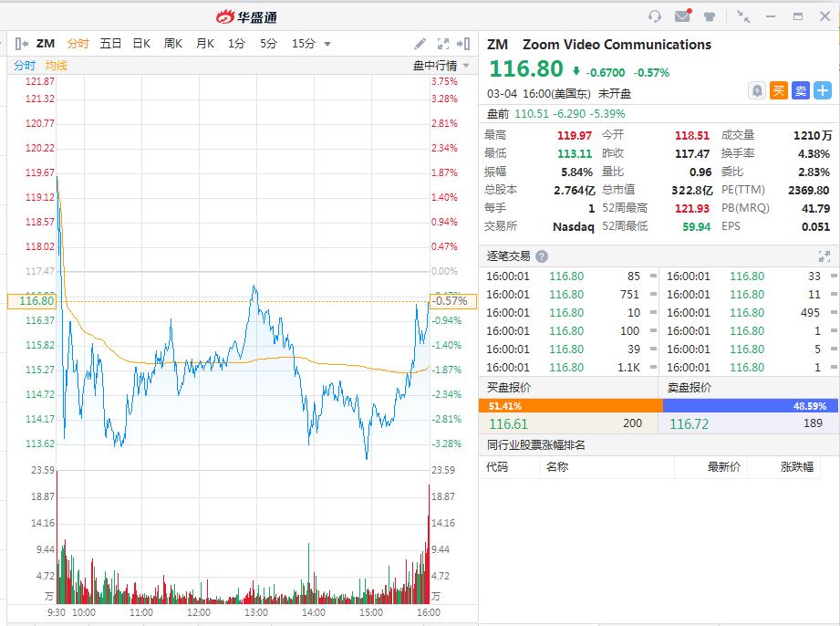
Task: Click the large price 116.80 in header
Action: tap(526, 68)
